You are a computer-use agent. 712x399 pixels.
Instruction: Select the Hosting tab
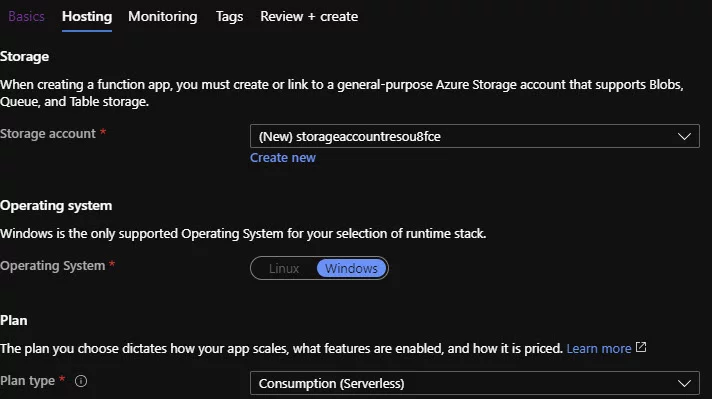pyautogui.click(x=87, y=16)
